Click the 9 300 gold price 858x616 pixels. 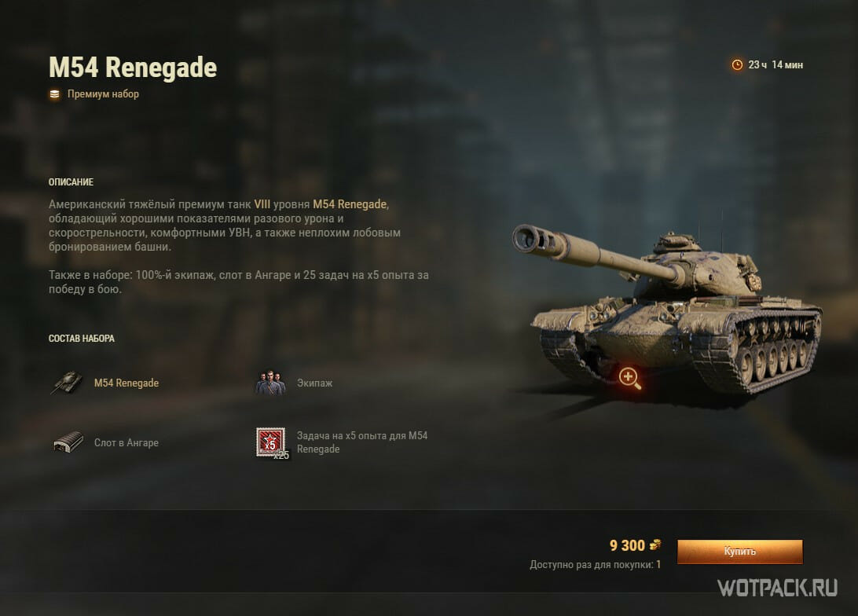pos(627,545)
